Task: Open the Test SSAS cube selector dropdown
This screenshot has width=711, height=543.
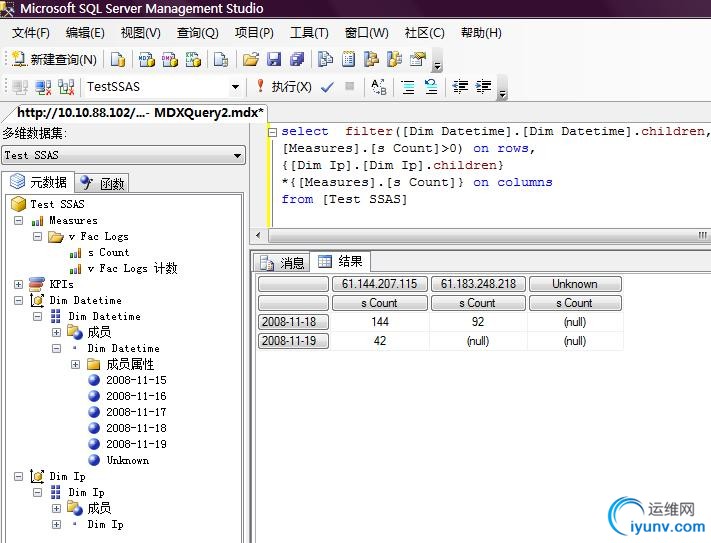Action: 237,155
